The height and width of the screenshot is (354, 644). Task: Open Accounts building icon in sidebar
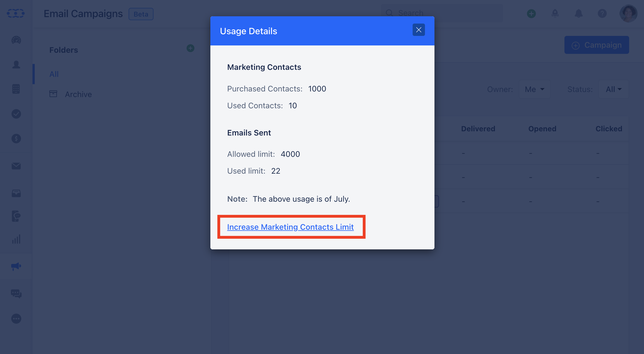[16, 89]
